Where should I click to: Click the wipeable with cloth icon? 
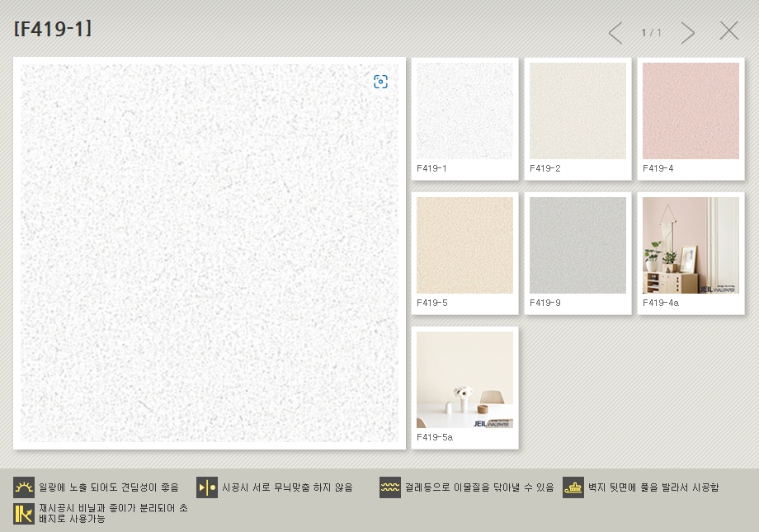pyautogui.click(x=390, y=487)
